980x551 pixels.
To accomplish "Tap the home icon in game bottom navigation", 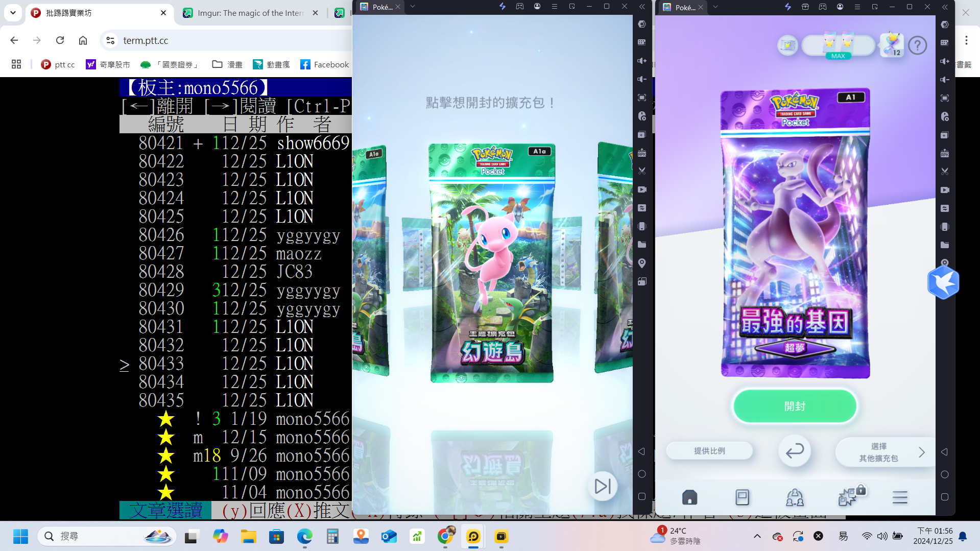I will 689,497.
